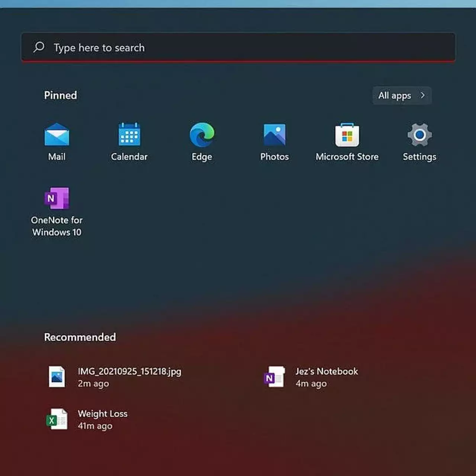Open the Settings gear icon
Screen dimensions: 476x476
419,135
